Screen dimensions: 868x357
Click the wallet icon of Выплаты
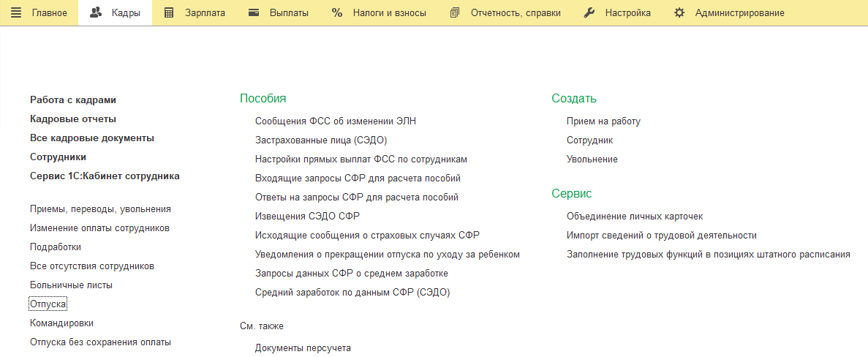coord(254,12)
